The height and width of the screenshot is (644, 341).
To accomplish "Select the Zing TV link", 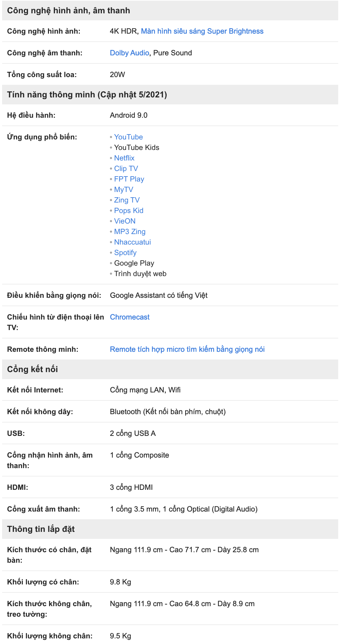I will 127,200.
